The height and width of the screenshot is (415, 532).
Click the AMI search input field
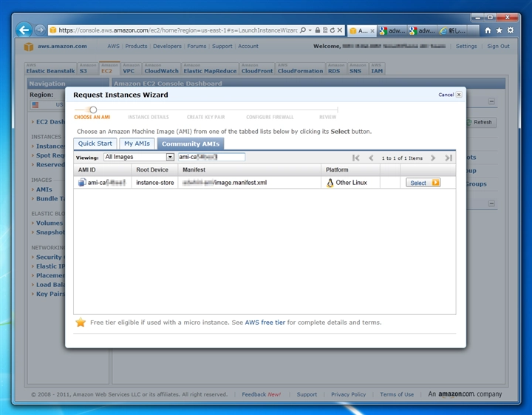coord(211,157)
